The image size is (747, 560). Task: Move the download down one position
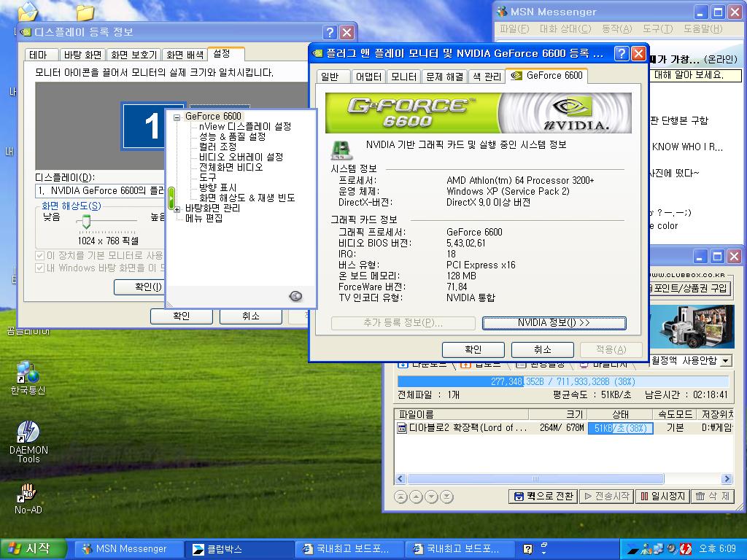431,497
